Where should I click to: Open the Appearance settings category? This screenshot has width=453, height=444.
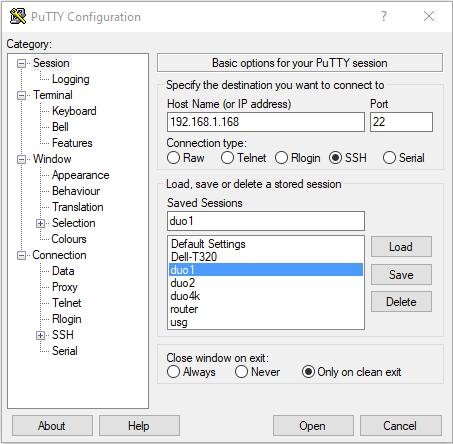(80, 175)
